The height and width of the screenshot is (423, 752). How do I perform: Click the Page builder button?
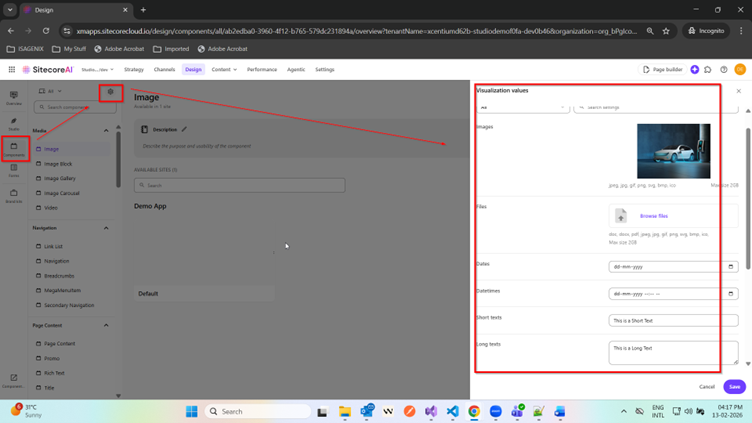tap(662, 70)
